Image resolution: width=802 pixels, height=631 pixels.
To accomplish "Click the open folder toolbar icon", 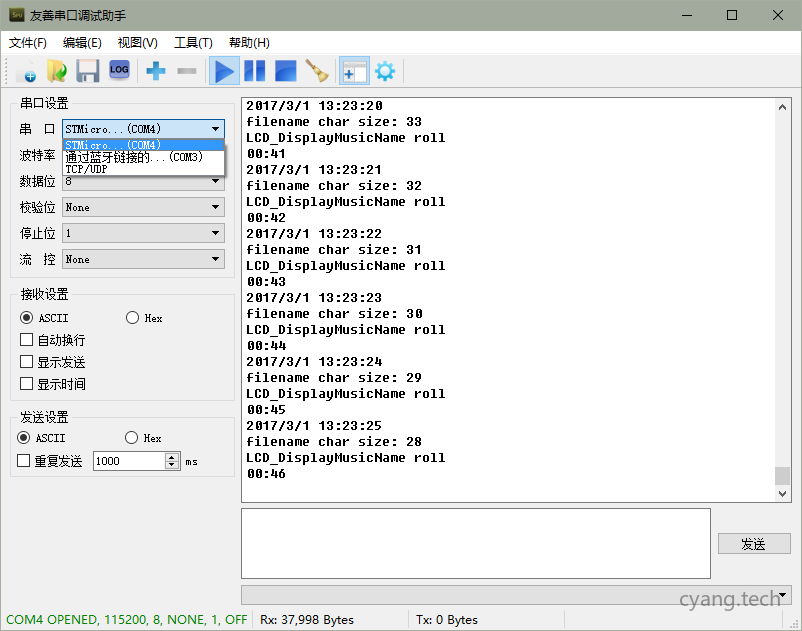I will coord(57,71).
